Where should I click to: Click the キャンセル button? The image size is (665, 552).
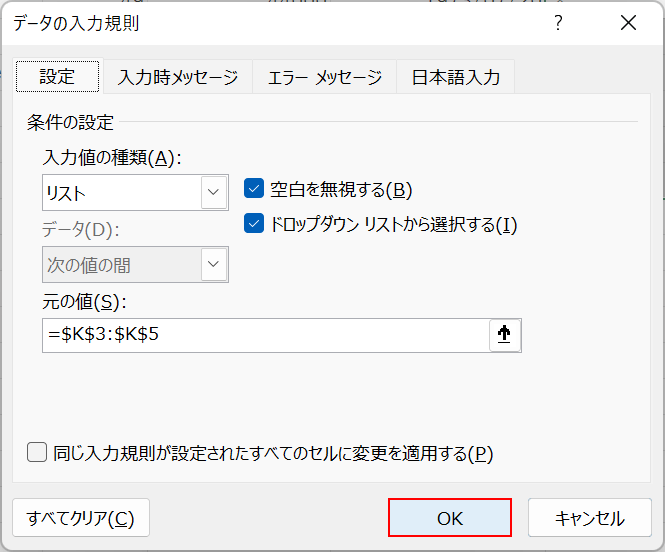tap(589, 518)
